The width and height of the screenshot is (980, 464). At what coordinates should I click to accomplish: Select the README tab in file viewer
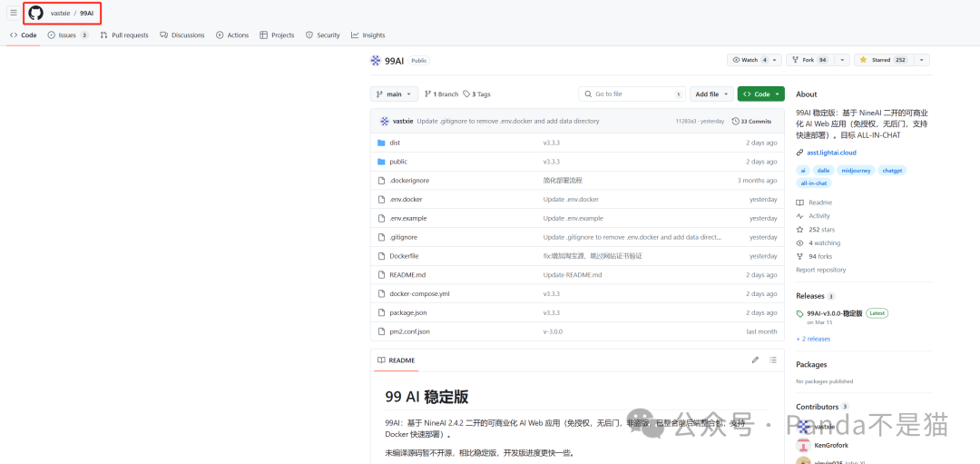397,360
